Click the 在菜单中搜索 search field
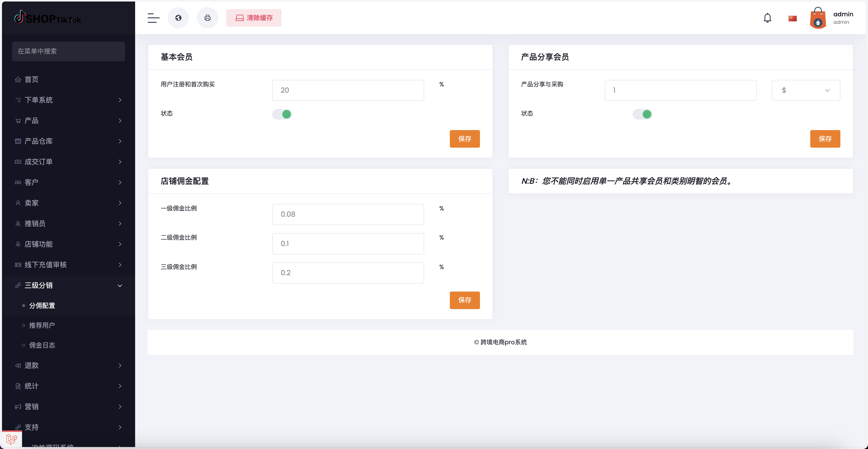 pyautogui.click(x=68, y=51)
